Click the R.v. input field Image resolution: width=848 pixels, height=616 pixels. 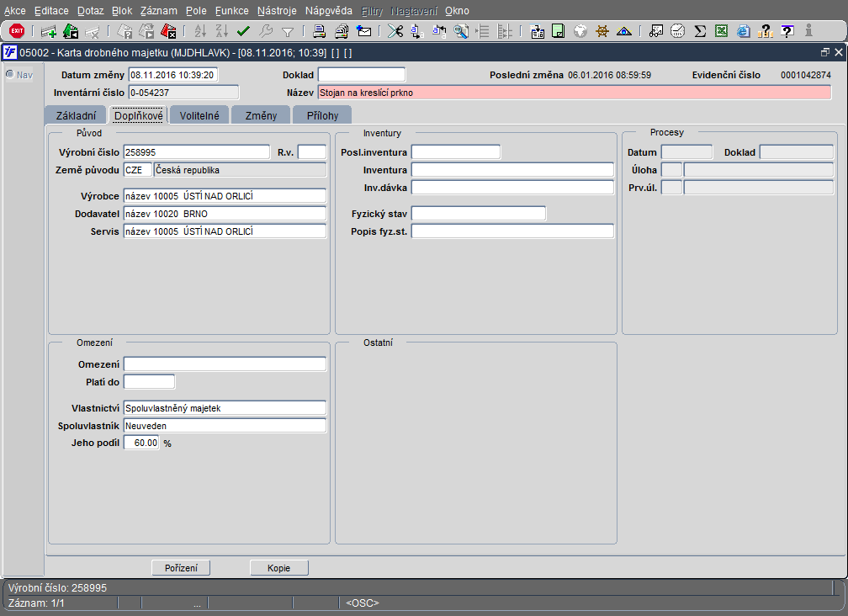tap(312, 152)
